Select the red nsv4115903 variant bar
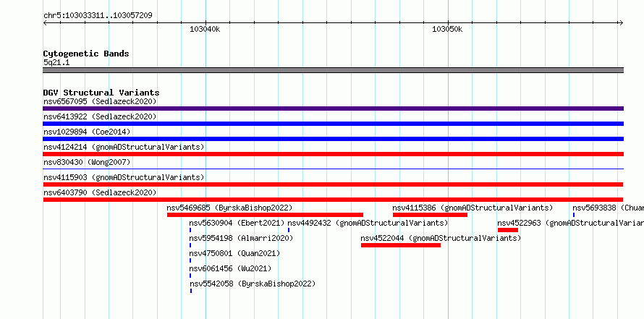 [x=333, y=184]
